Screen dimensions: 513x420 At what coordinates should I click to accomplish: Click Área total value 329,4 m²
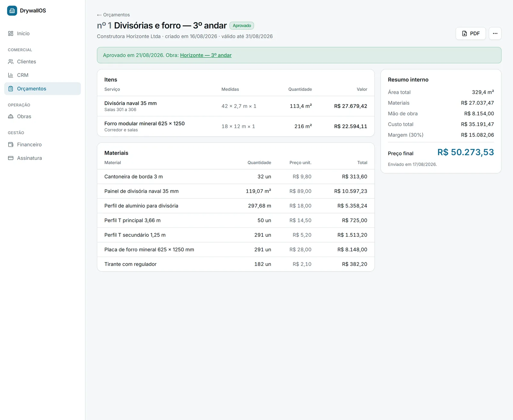(483, 92)
